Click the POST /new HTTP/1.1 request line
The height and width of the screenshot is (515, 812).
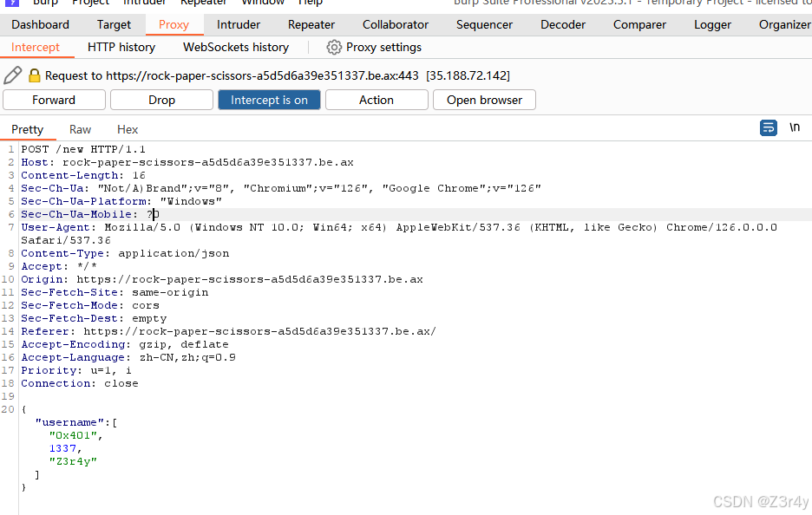pyautogui.click(x=83, y=149)
